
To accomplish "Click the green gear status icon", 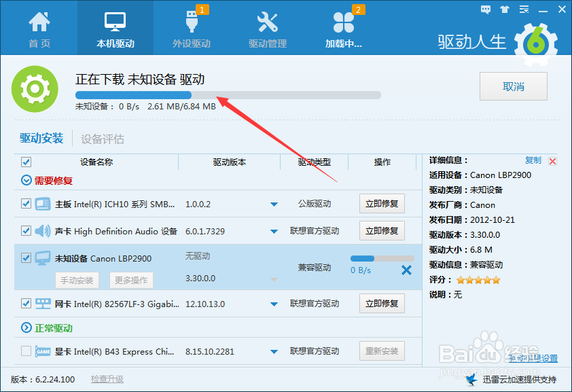I will 35,89.
